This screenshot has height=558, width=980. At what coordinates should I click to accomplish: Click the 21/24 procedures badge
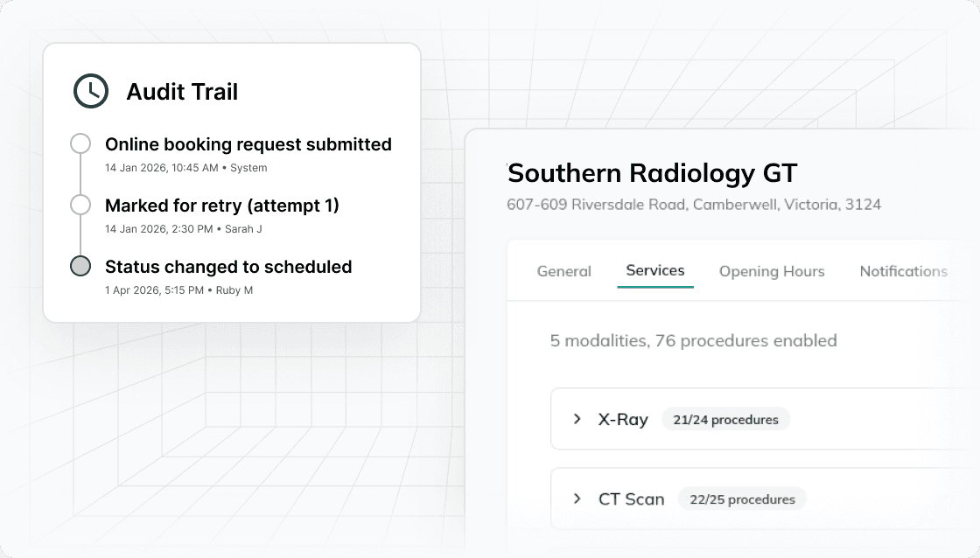coord(725,420)
